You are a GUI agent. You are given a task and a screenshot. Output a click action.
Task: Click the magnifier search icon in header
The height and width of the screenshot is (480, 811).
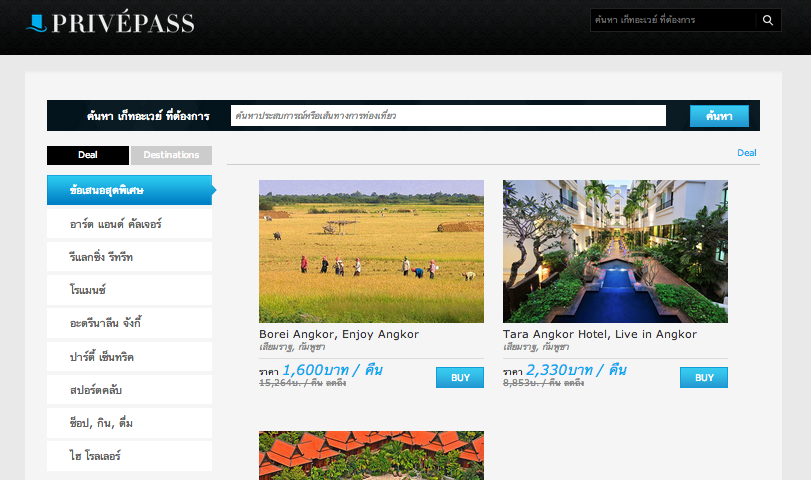[768, 20]
